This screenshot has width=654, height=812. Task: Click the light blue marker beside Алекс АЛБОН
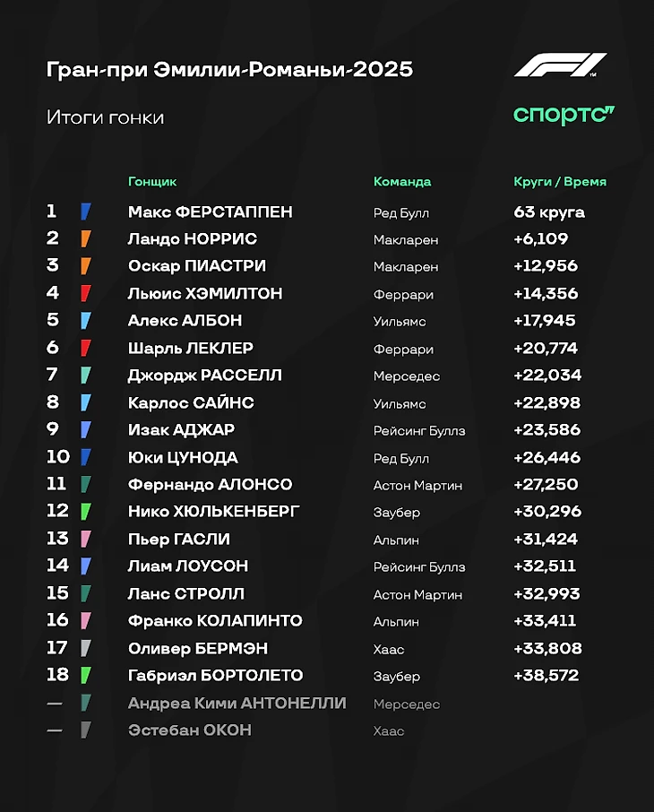click(86, 321)
